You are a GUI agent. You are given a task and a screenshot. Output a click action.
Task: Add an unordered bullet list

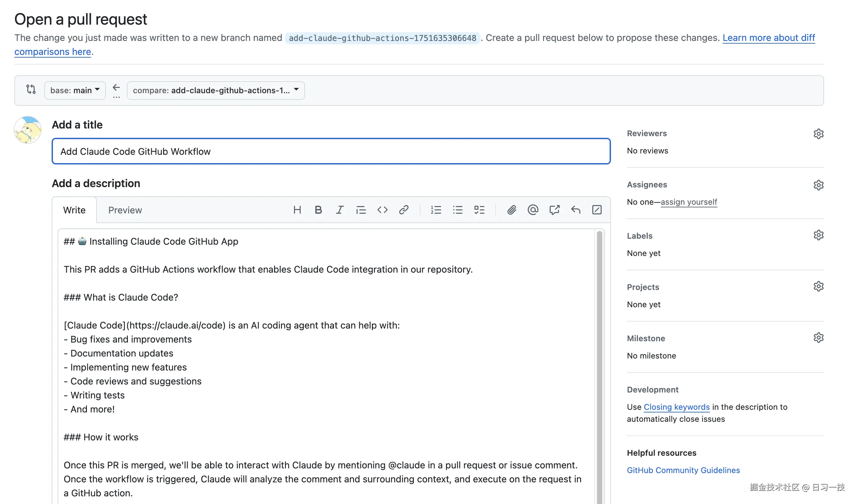pos(458,210)
